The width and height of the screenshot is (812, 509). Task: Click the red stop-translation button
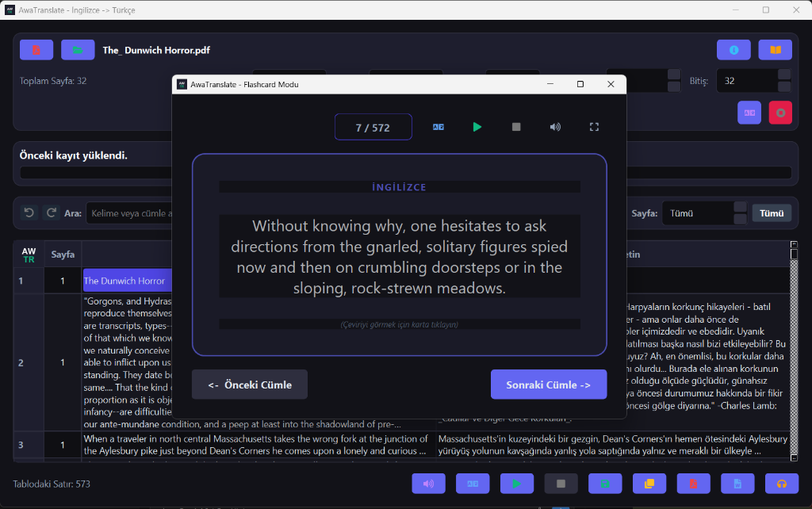pyautogui.click(x=780, y=113)
